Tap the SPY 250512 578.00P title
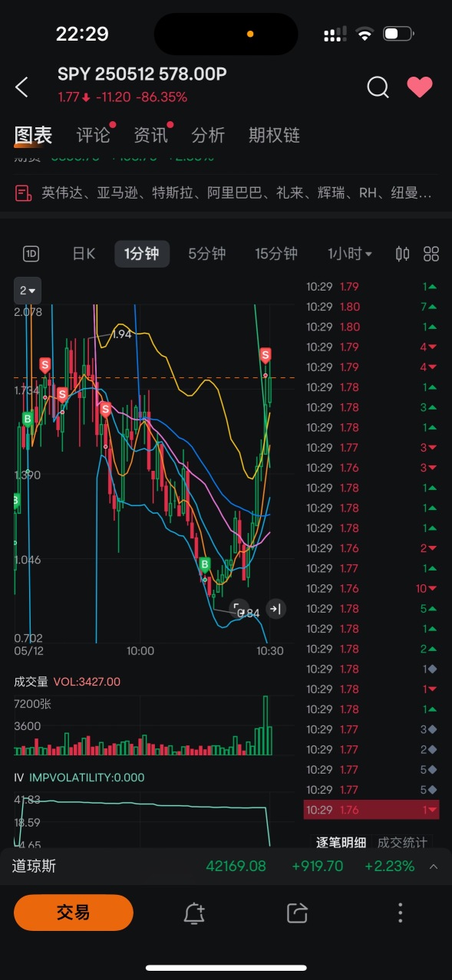 coord(142,74)
